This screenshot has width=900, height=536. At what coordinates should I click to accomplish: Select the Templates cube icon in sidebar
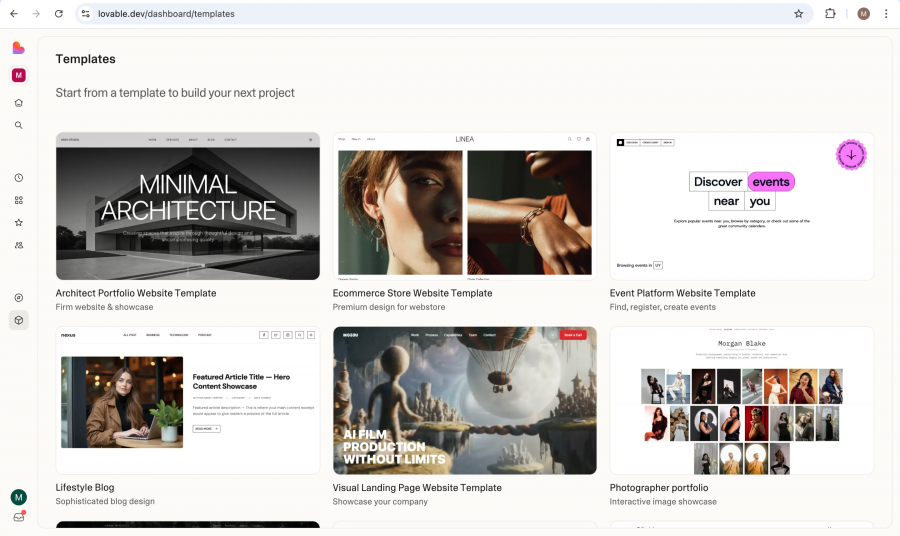pyautogui.click(x=19, y=320)
